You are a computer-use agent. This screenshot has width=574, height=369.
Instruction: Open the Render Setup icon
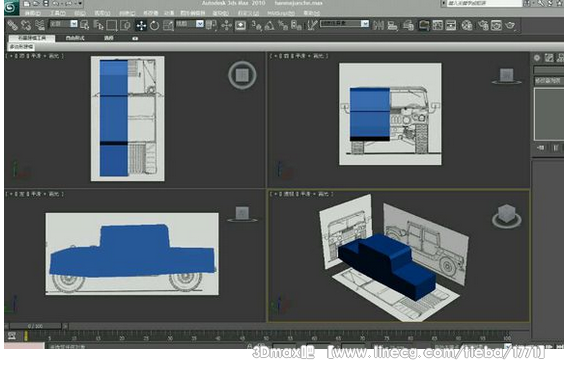pos(483,25)
